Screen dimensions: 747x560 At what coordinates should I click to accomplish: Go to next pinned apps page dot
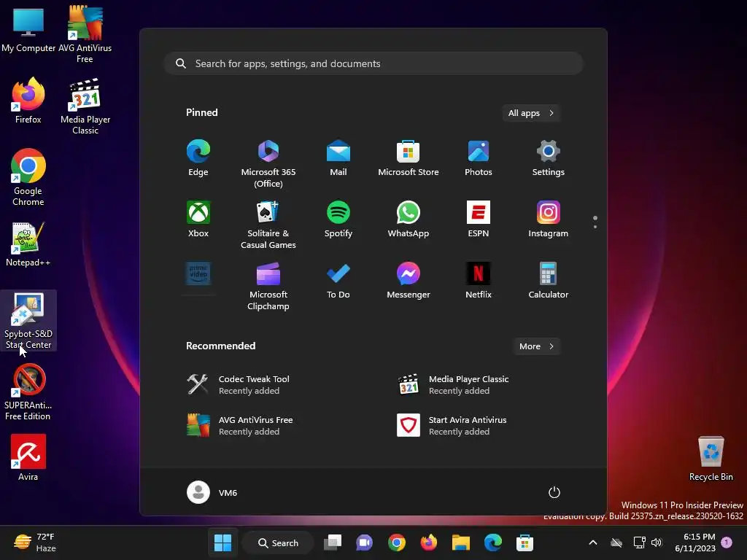[x=595, y=227]
